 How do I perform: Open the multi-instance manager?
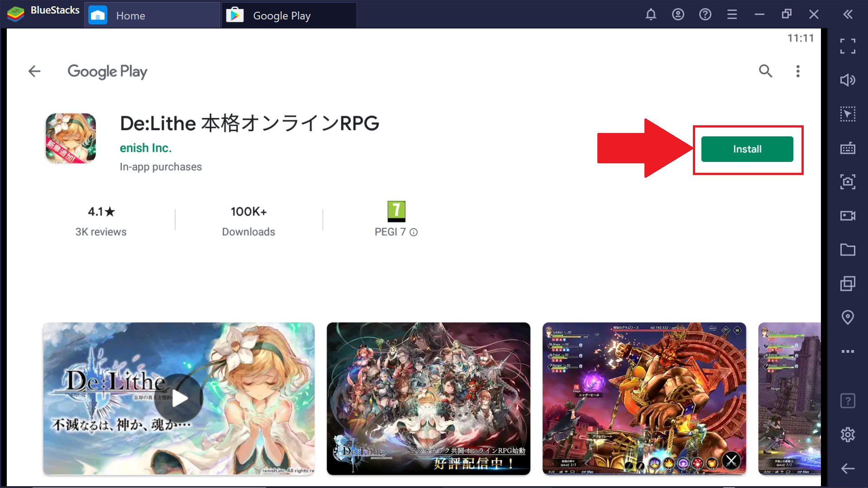848,284
